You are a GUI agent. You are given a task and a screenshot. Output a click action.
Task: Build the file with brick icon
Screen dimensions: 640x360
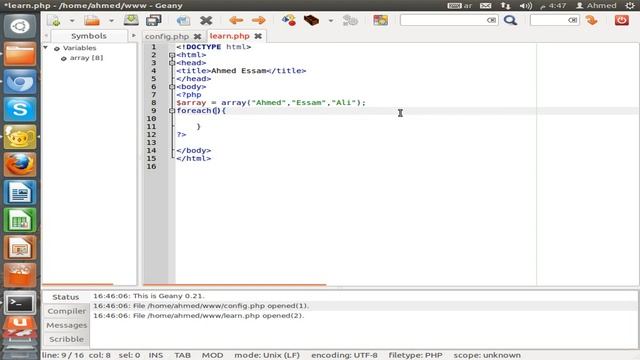pyautogui.click(x=311, y=20)
